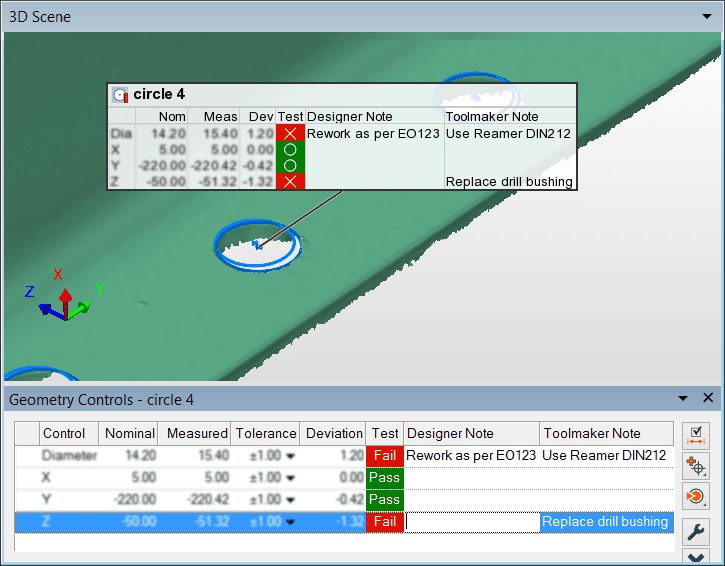Click the XYZ coordinate axis gizmo
This screenshot has height=566, width=725.
point(63,299)
